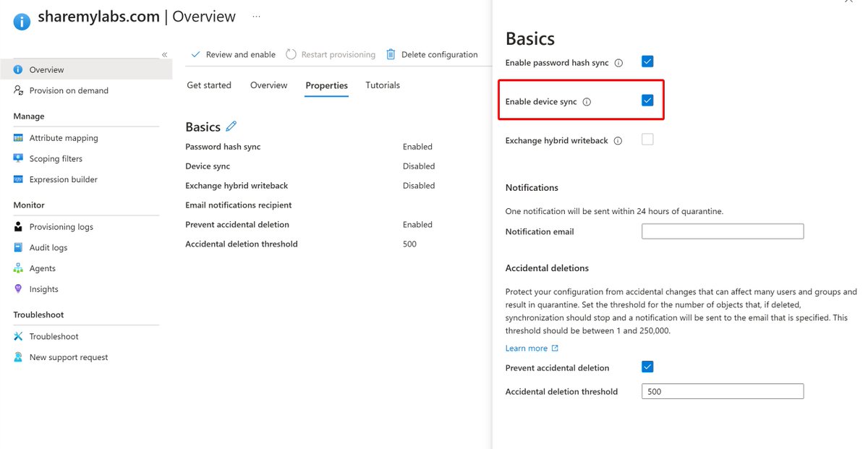Click the Notification email input field
The height and width of the screenshot is (449, 868).
723,231
